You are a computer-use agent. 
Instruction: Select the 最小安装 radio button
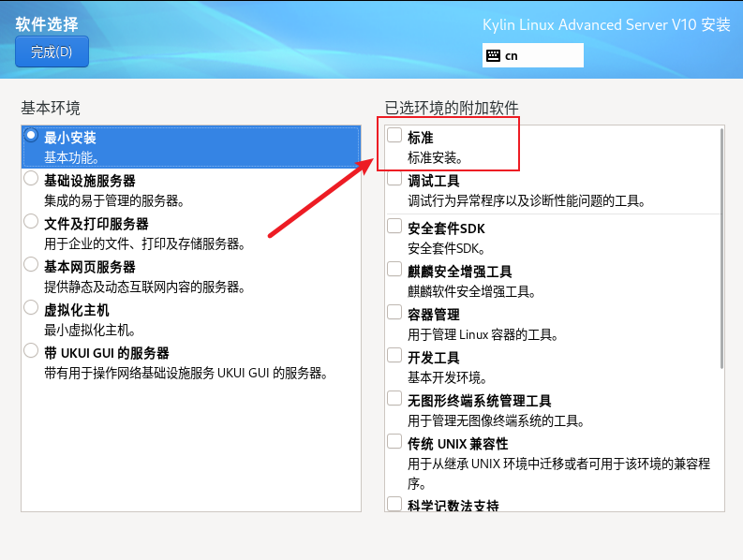pyautogui.click(x=31, y=136)
